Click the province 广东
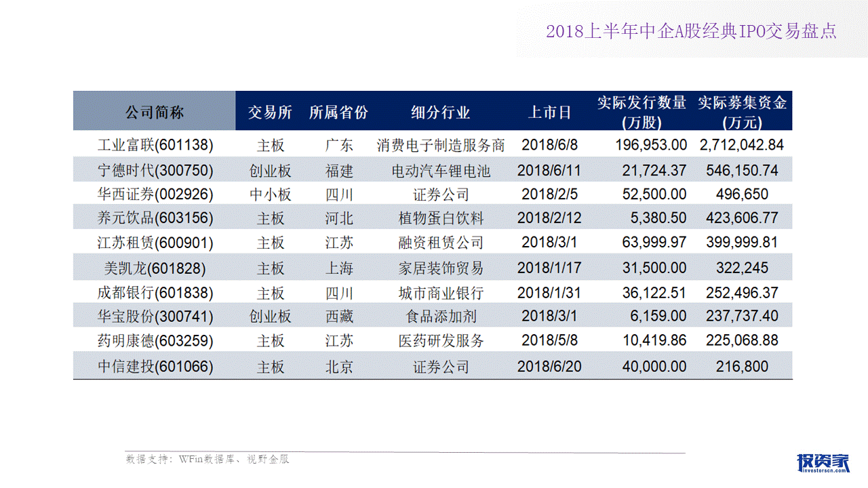 coord(339,145)
